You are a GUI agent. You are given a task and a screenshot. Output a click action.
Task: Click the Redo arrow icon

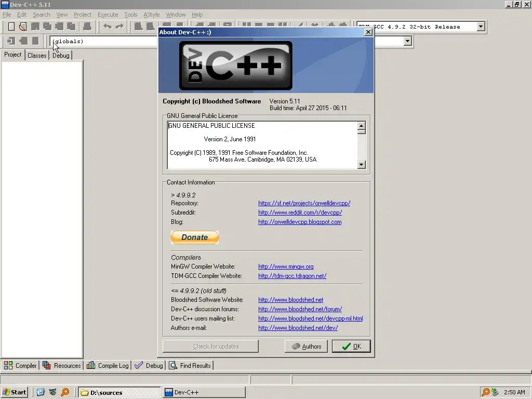pos(119,26)
